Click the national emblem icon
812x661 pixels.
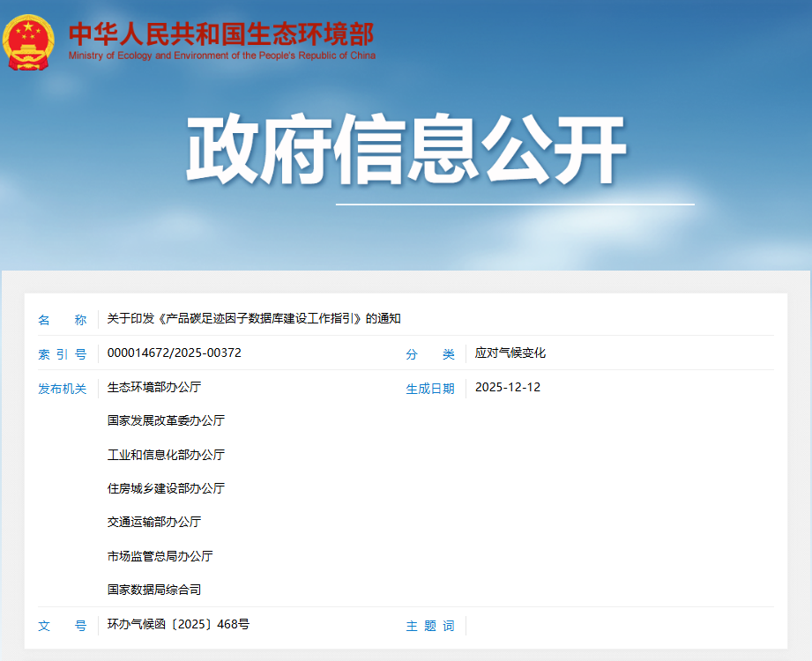pyautogui.click(x=26, y=39)
